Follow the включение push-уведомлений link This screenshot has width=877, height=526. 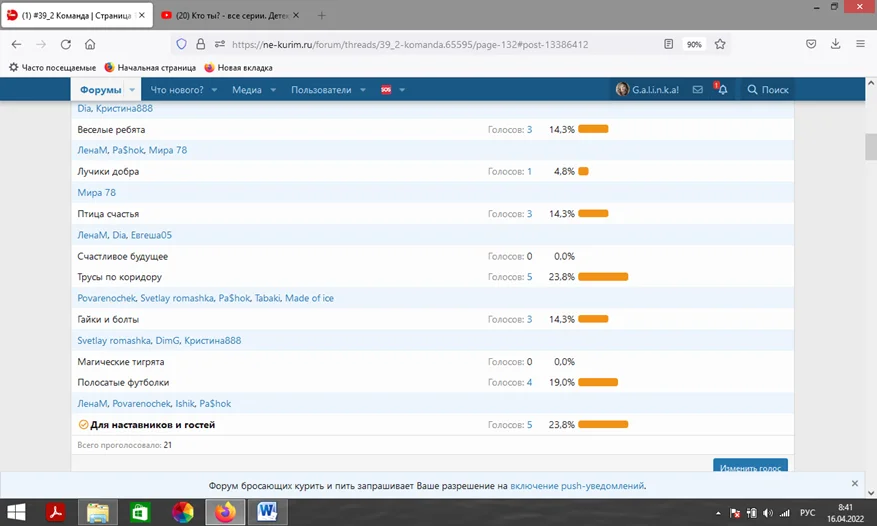pyautogui.click(x=577, y=486)
